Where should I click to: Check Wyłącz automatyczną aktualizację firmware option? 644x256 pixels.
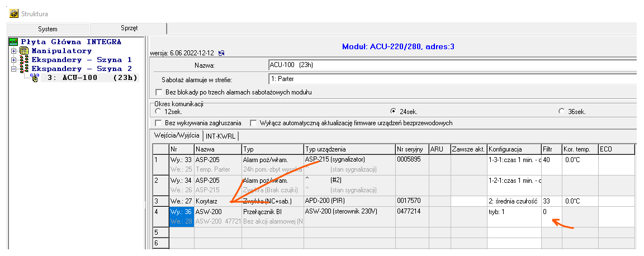pyautogui.click(x=254, y=123)
